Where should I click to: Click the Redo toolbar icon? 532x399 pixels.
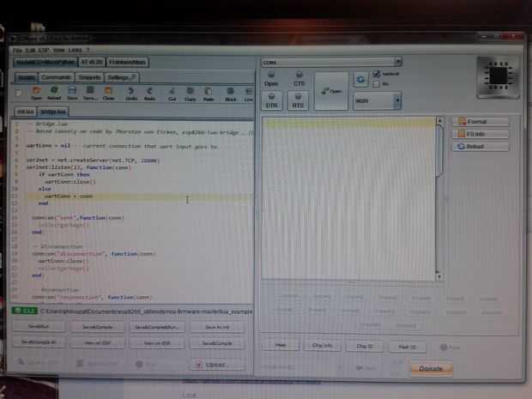pos(149,91)
